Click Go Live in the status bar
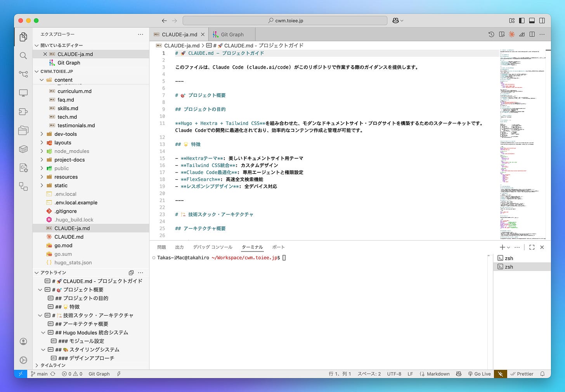The height and width of the screenshot is (392, 565). [479, 374]
